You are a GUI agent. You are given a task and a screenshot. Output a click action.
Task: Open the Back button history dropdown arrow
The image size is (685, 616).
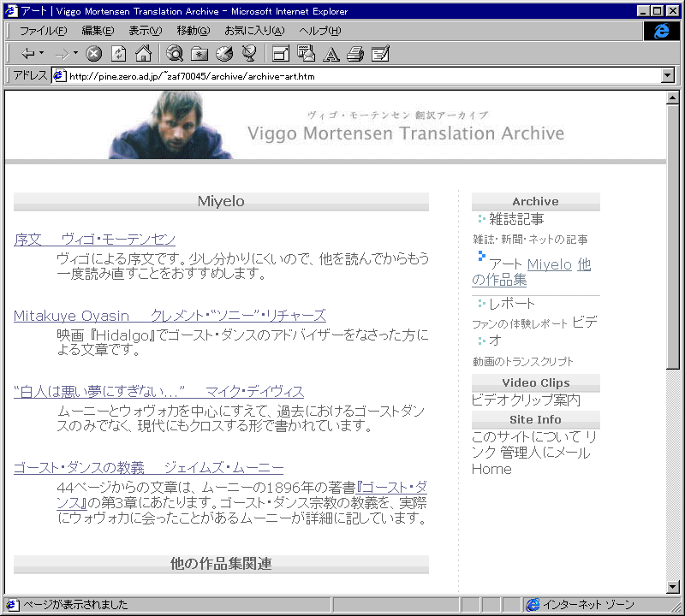[x=41, y=53]
